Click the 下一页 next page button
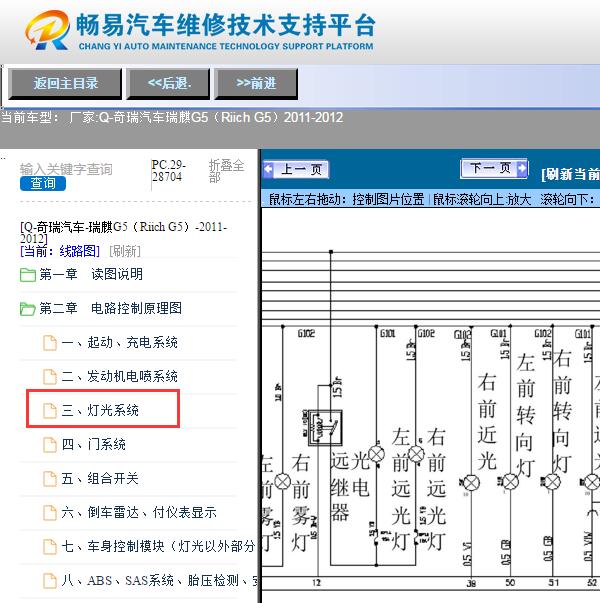 click(494, 168)
